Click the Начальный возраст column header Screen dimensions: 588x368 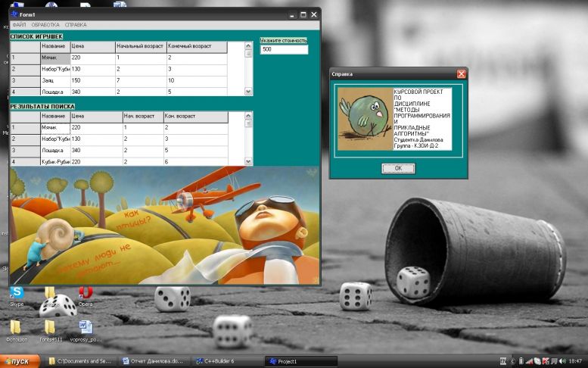[x=141, y=46]
